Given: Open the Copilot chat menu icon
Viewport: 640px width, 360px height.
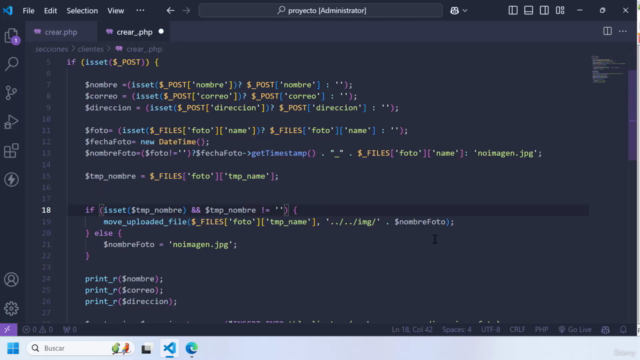Looking at the screenshot, I should (x=454, y=11).
